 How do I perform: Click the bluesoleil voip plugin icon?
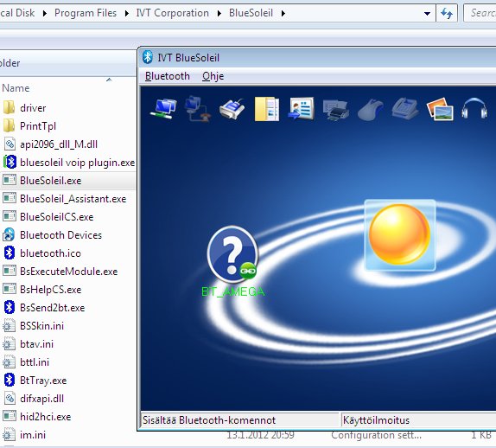pyautogui.click(x=10, y=162)
